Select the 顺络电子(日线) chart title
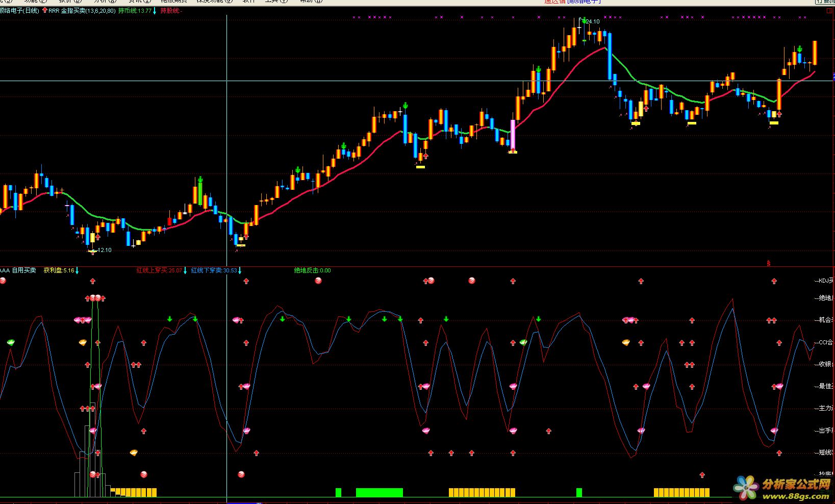This screenshot has height=504, width=835. point(19,10)
